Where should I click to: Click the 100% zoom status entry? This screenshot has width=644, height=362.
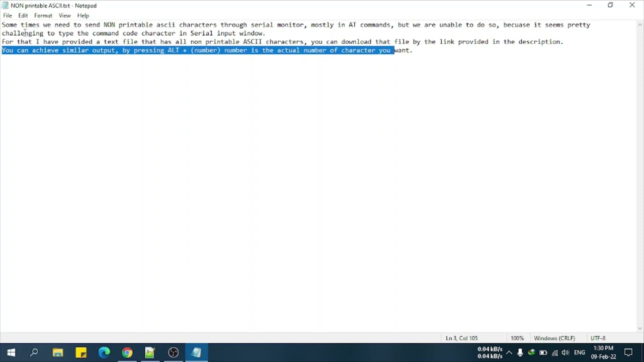pos(517,338)
